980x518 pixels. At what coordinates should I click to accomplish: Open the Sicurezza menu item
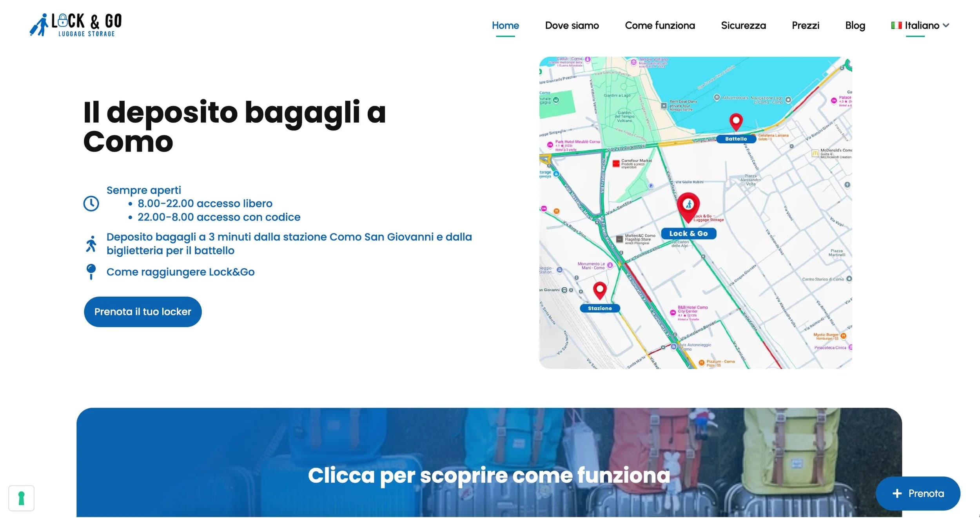coord(743,25)
